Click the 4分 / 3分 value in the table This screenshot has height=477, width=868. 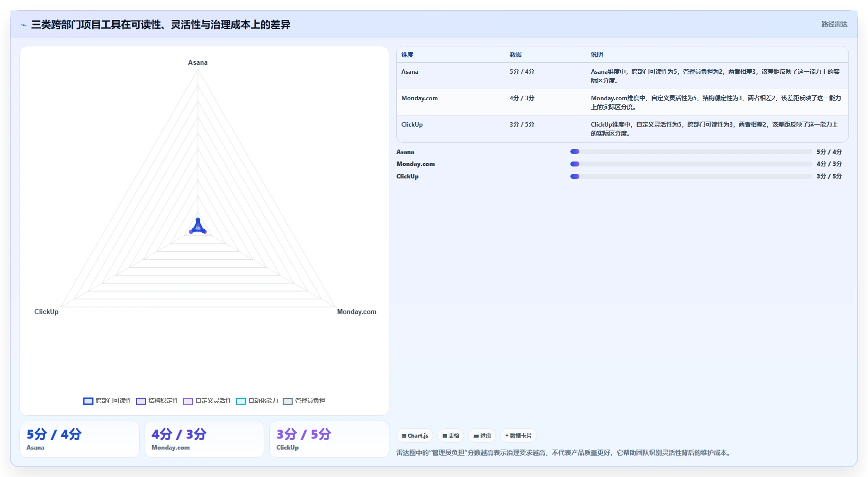pyautogui.click(x=522, y=98)
